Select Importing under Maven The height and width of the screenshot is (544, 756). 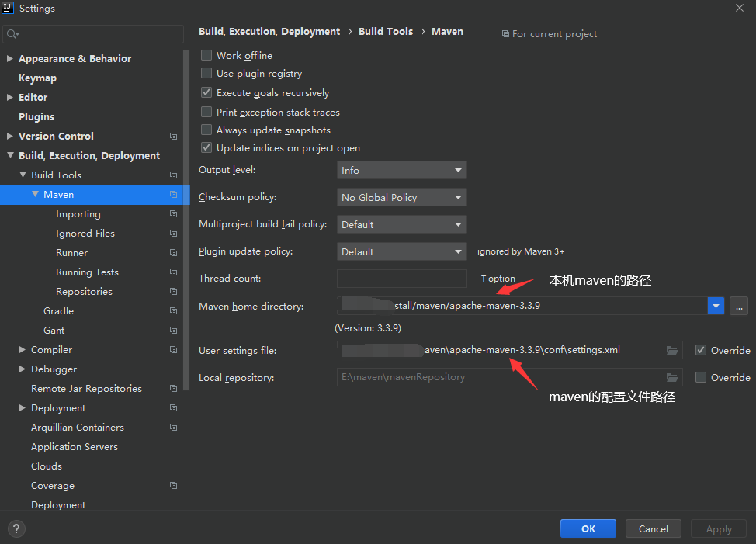pyautogui.click(x=78, y=214)
